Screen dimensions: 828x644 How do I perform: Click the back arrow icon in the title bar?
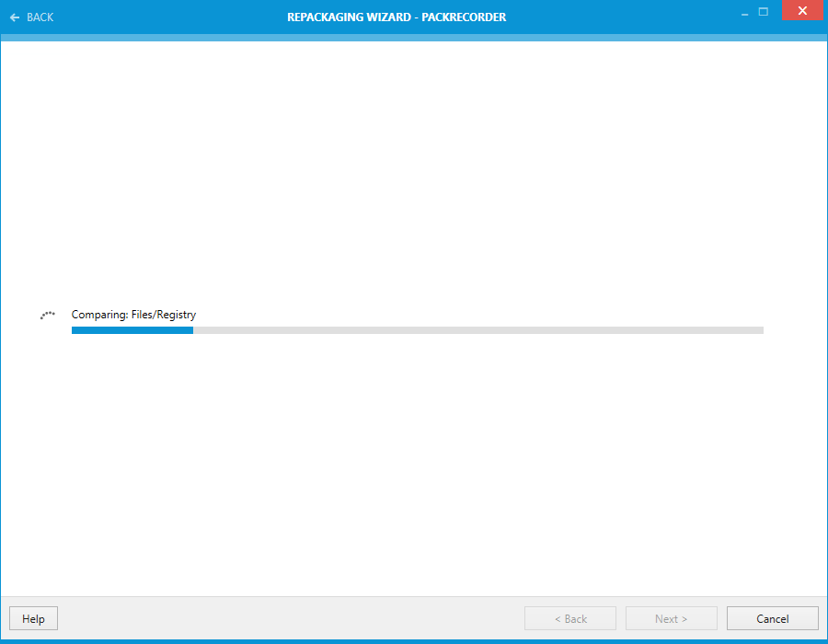coord(14,17)
